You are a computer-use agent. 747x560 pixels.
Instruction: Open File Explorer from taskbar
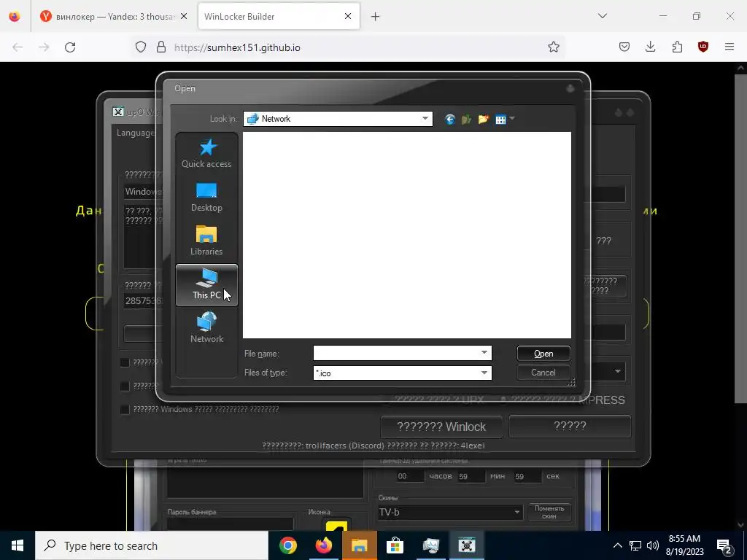click(359, 545)
